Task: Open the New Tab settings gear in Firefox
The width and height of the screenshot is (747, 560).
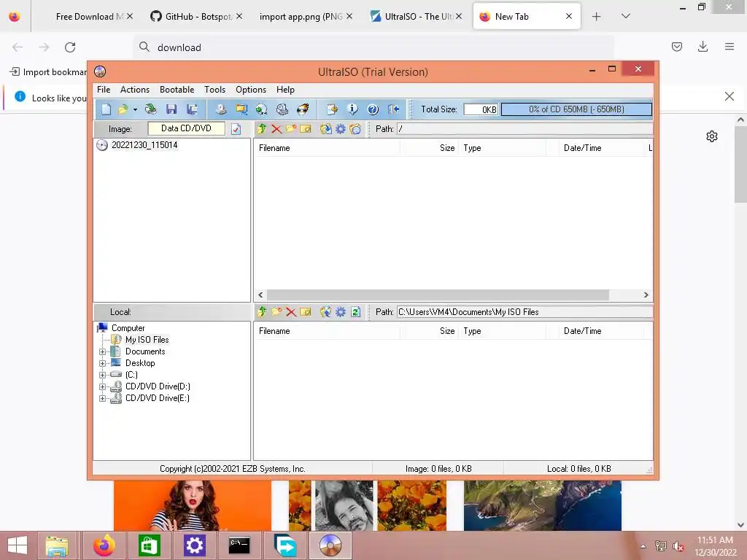Action: point(712,136)
